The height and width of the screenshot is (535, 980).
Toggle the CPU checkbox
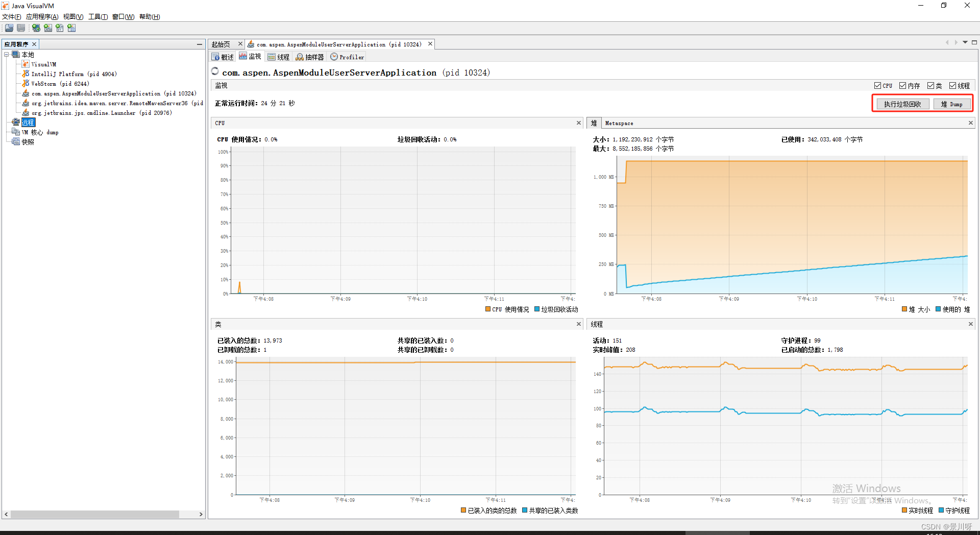coord(878,86)
